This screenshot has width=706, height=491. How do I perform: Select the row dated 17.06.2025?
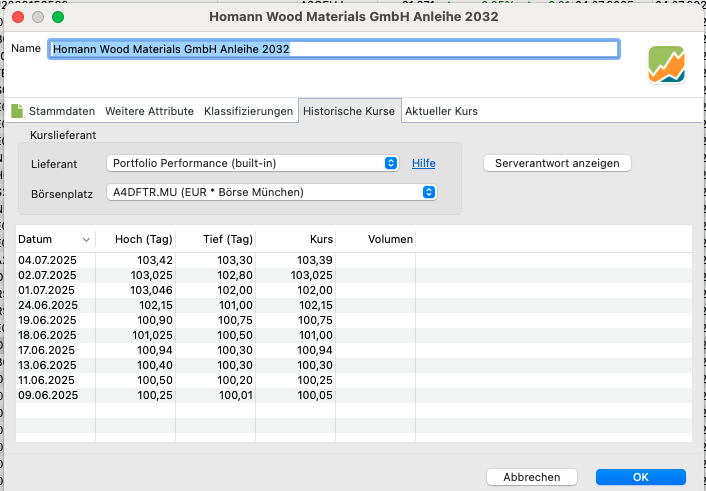click(x=353, y=350)
